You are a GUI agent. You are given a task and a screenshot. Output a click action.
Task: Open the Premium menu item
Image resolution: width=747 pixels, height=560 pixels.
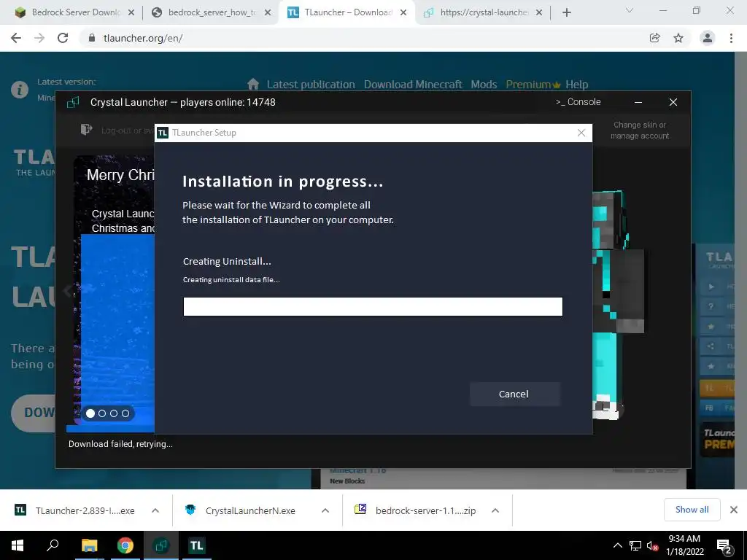(533, 85)
